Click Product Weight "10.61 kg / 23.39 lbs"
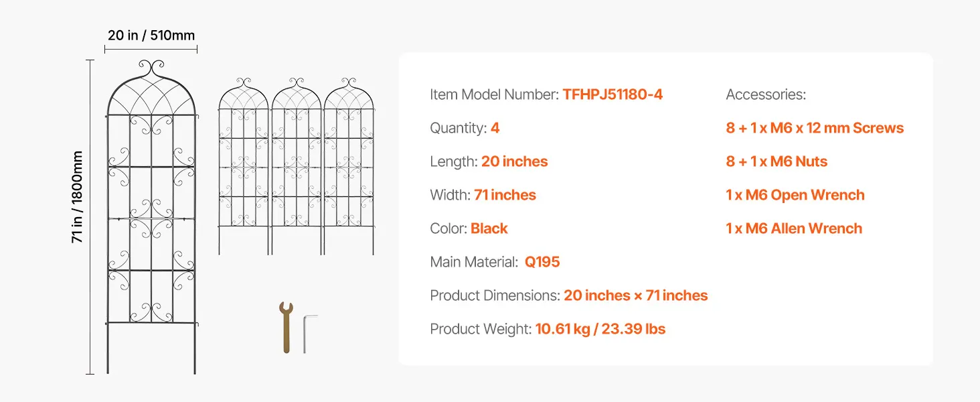 pos(600,329)
